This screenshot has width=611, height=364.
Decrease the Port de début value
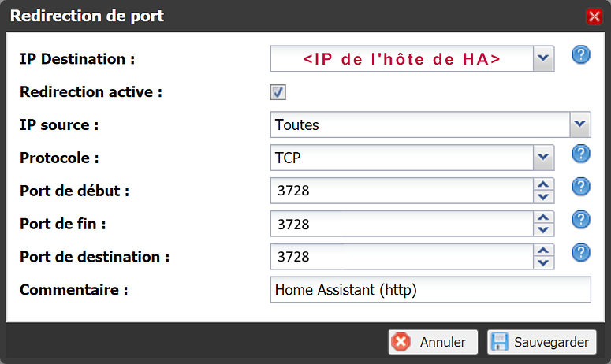click(x=543, y=196)
